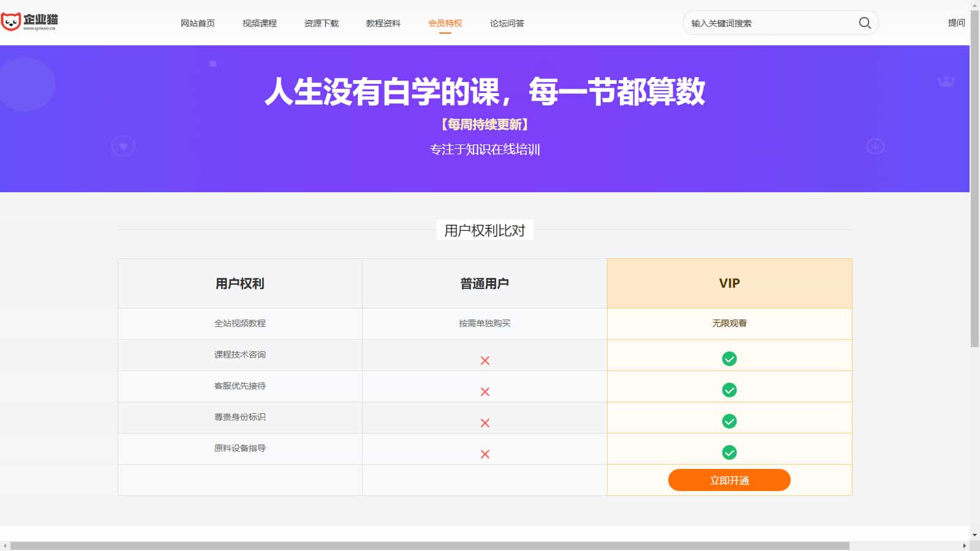Click the crown icon in banner
980x551 pixels.
click(x=946, y=81)
